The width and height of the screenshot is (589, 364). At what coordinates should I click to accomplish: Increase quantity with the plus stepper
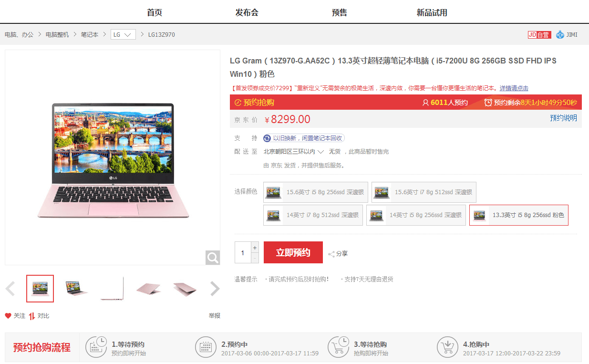tap(255, 248)
